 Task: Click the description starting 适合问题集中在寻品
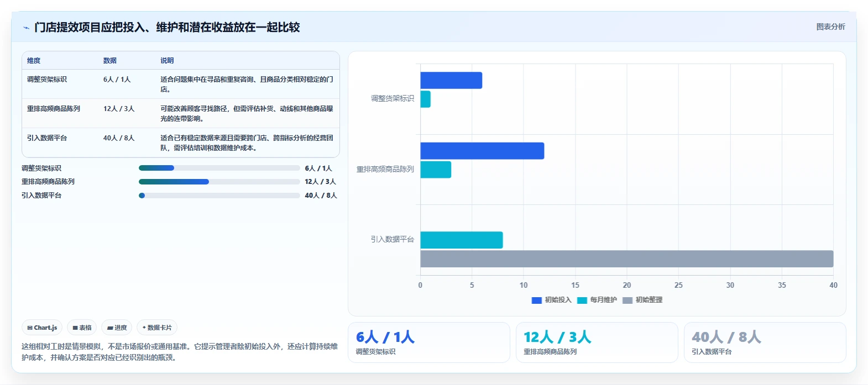[247, 85]
